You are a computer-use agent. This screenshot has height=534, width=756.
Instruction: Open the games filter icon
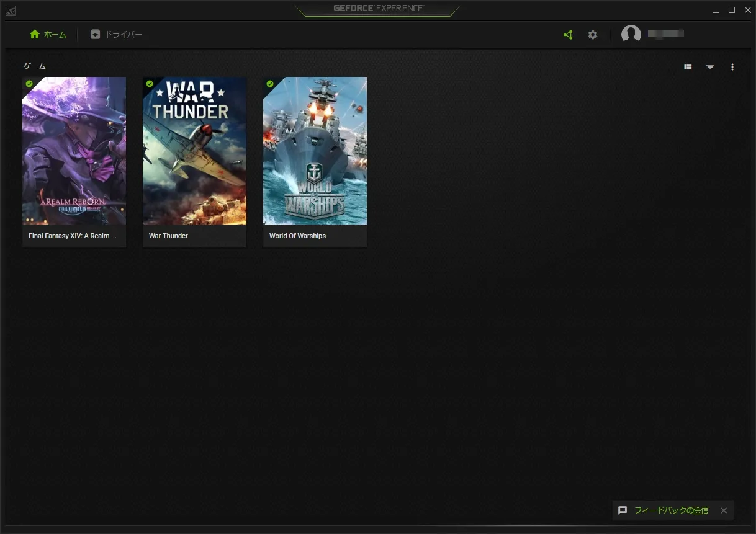coord(710,67)
